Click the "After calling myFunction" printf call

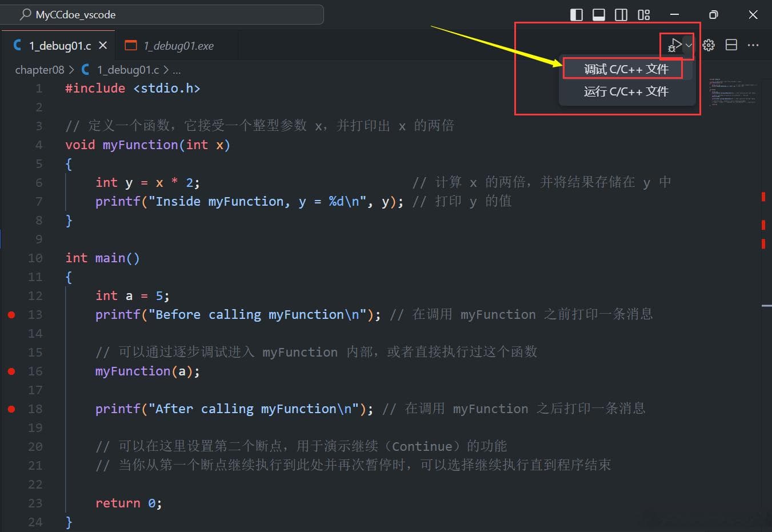(234, 409)
